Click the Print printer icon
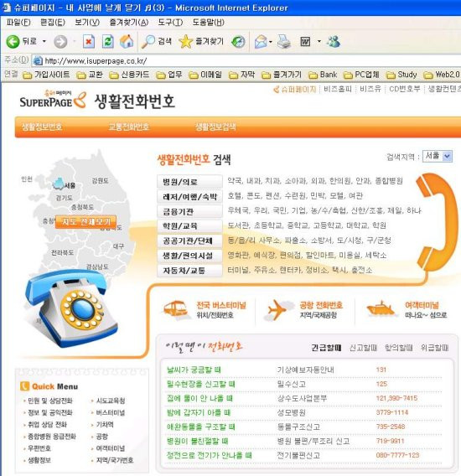This screenshot has width=461, height=476. click(283, 42)
